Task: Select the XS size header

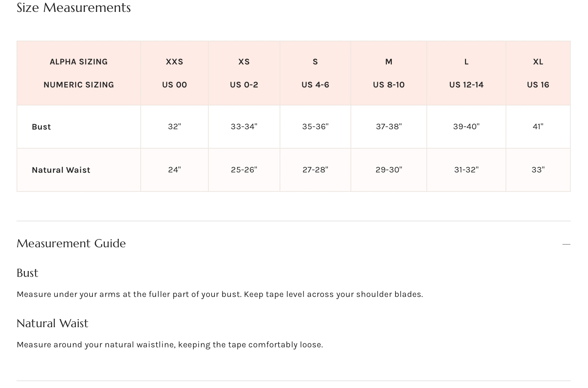Action: [x=244, y=62]
